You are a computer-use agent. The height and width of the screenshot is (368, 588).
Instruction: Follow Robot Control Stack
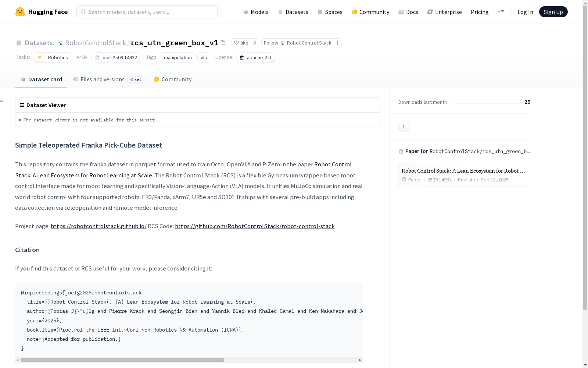click(x=297, y=43)
